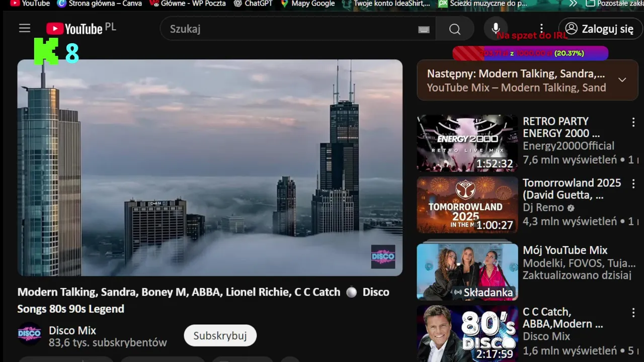Open the RETRO PARTY ENERGY 2000 thumbnail
Viewport: 644px width, 362px height.
467,143
